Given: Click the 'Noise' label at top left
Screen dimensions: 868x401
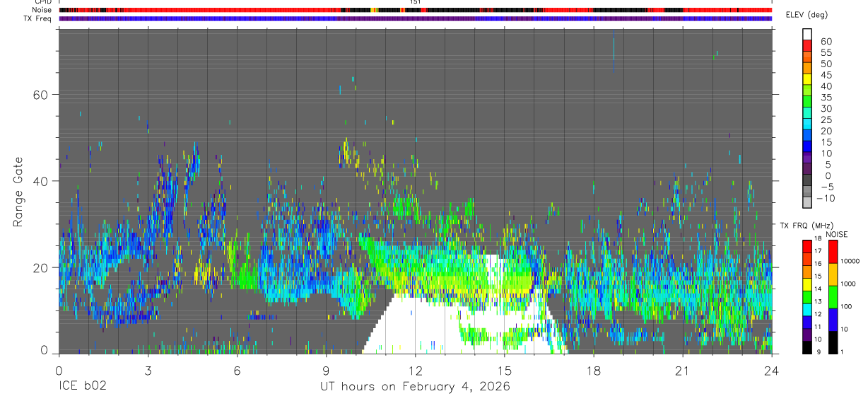Looking at the screenshot, I should [42, 10].
